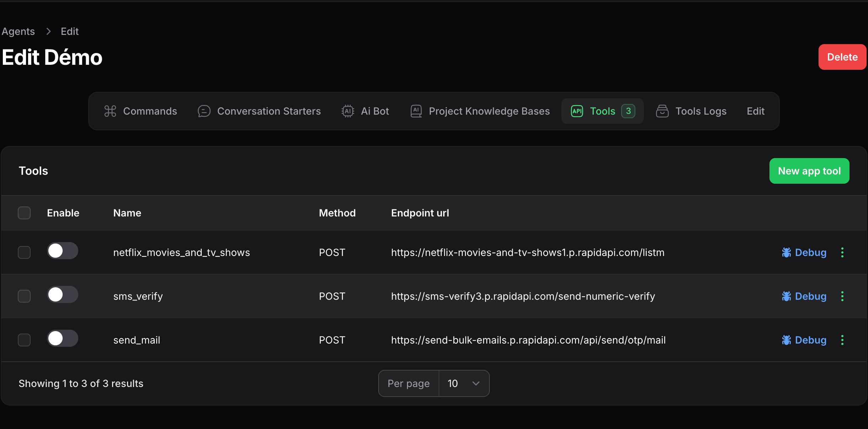Click the bug icon next to send_mail Debug
The width and height of the screenshot is (868, 429).
(x=787, y=340)
